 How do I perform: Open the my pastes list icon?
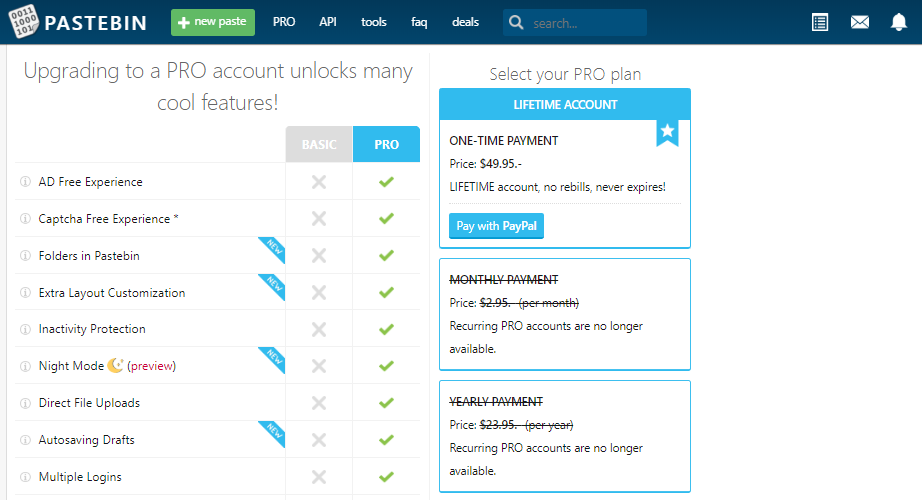coord(820,22)
